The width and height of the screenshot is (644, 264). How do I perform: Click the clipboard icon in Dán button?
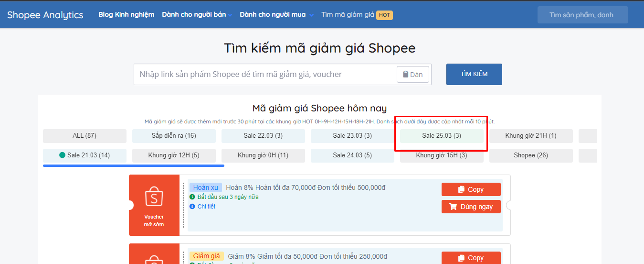coord(405,75)
